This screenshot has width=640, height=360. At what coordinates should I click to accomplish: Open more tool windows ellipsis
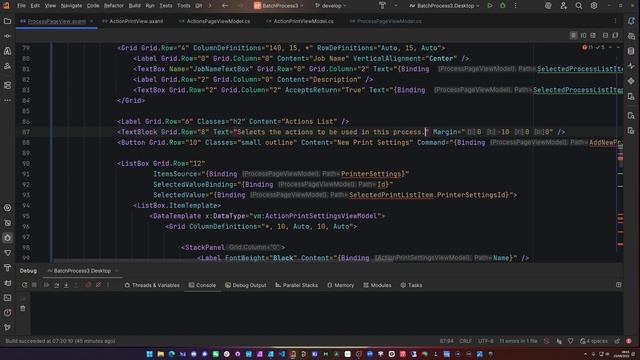[7, 100]
